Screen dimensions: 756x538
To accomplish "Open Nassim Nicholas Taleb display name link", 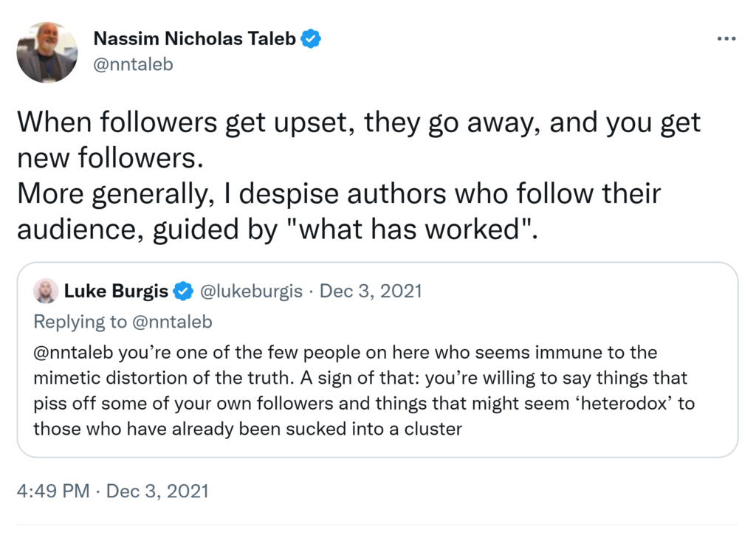I will (194, 39).
